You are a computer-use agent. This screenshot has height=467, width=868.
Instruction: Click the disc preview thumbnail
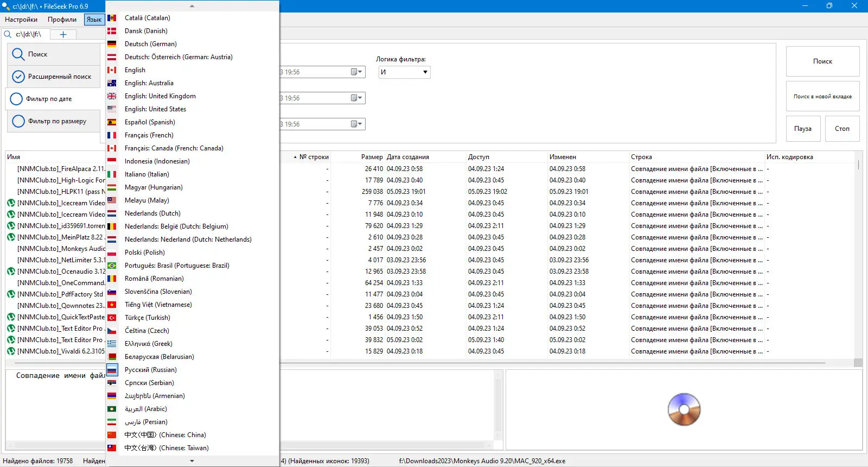tap(684, 409)
